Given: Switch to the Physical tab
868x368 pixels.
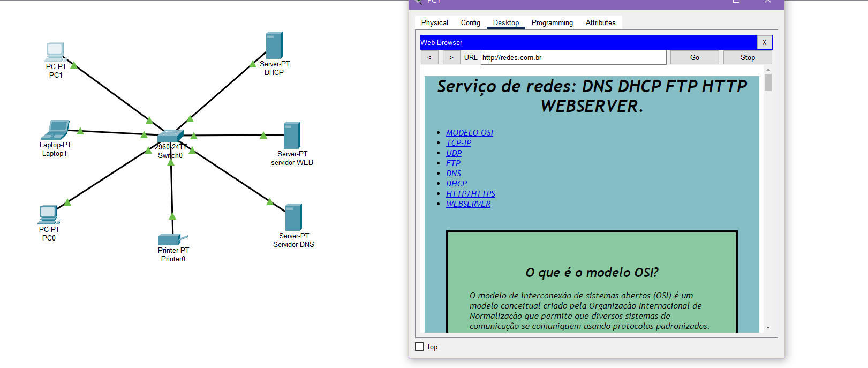Looking at the screenshot, I should (x=434, y=22).
